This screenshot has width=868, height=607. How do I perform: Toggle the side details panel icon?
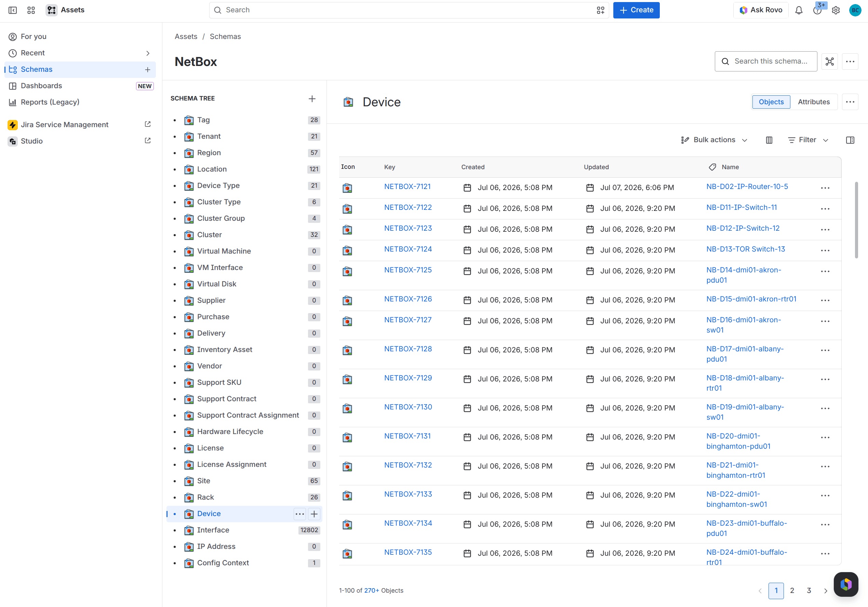point(850,140)
